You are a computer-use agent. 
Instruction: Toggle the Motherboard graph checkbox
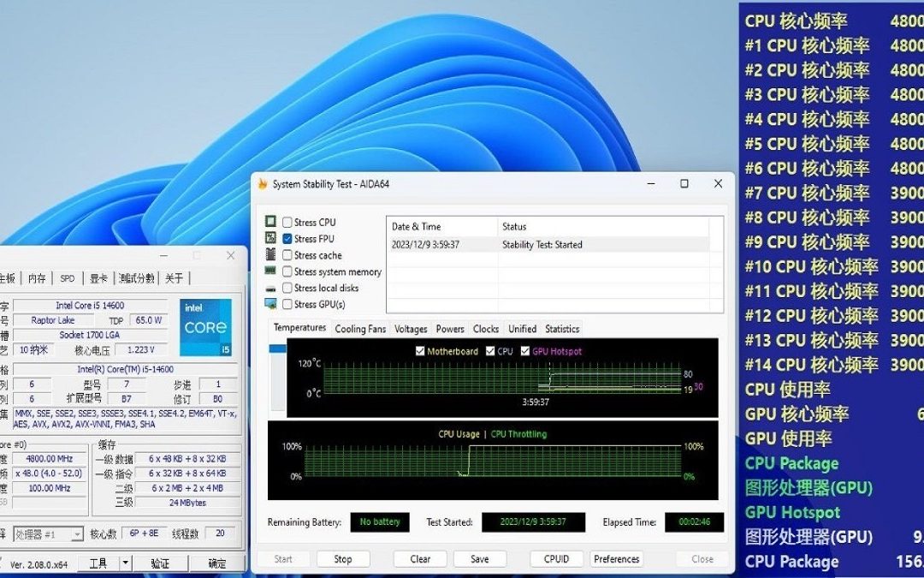pos(420,351)
